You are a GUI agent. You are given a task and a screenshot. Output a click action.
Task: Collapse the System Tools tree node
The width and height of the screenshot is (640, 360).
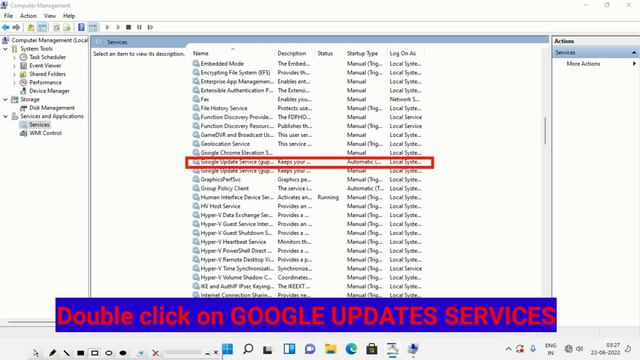[6, 49]
